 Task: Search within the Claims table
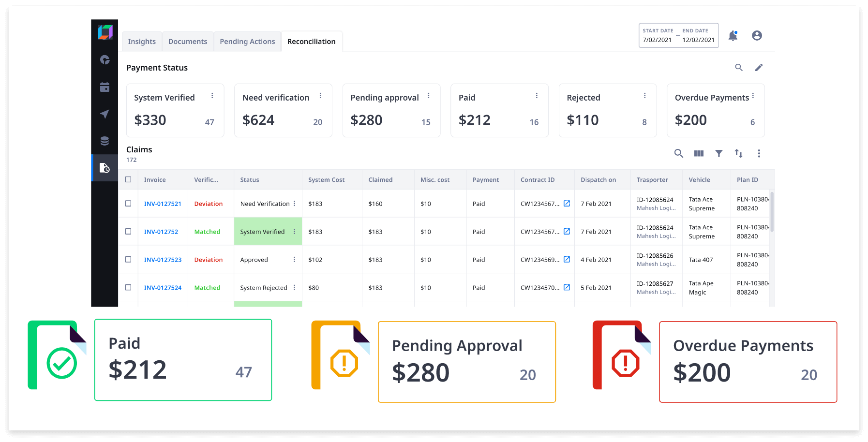[679, 153]
